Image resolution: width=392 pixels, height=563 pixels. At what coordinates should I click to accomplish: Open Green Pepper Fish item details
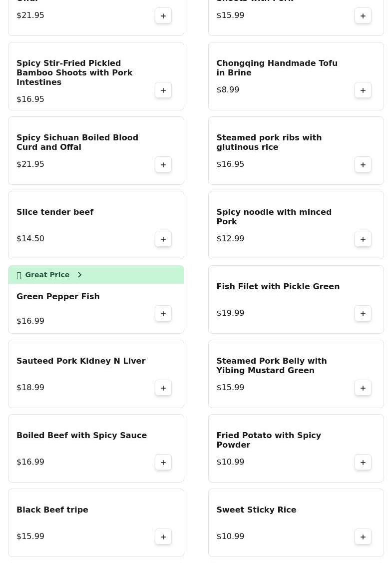[58, 297]
